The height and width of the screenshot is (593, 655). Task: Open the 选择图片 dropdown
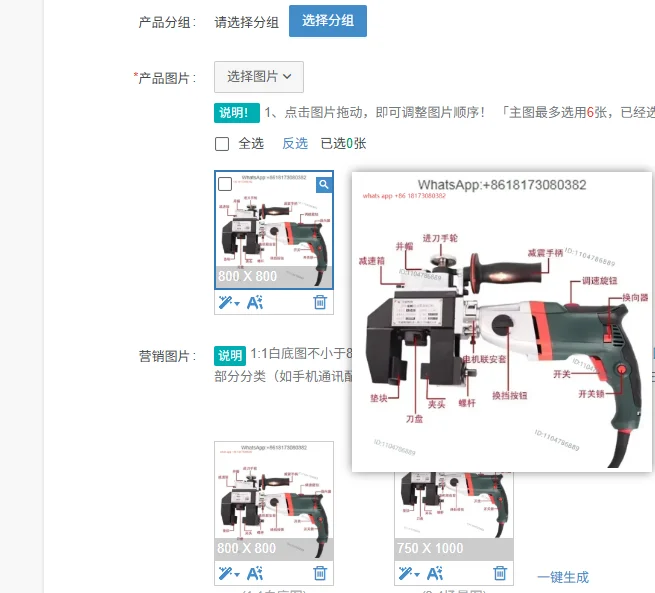[259, 77]
